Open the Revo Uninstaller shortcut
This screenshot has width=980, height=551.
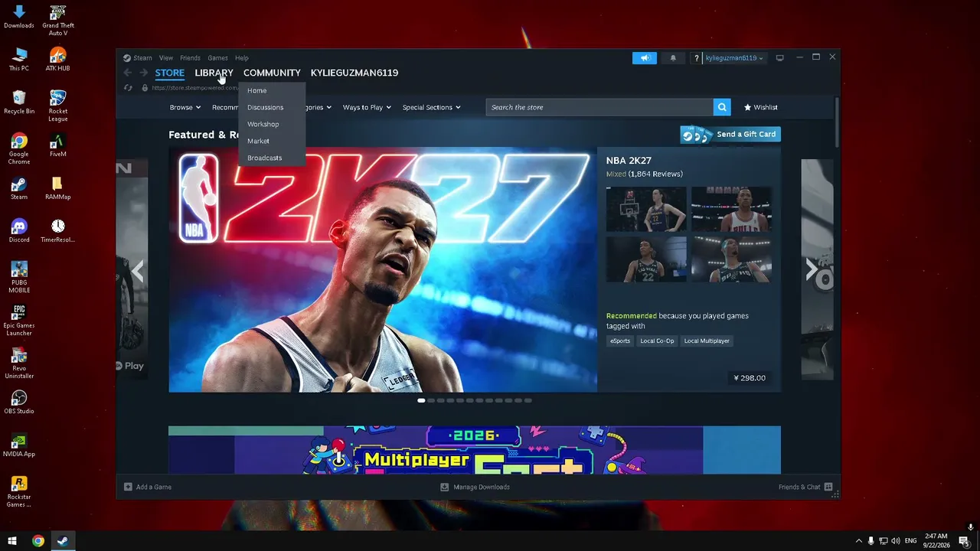19,364
